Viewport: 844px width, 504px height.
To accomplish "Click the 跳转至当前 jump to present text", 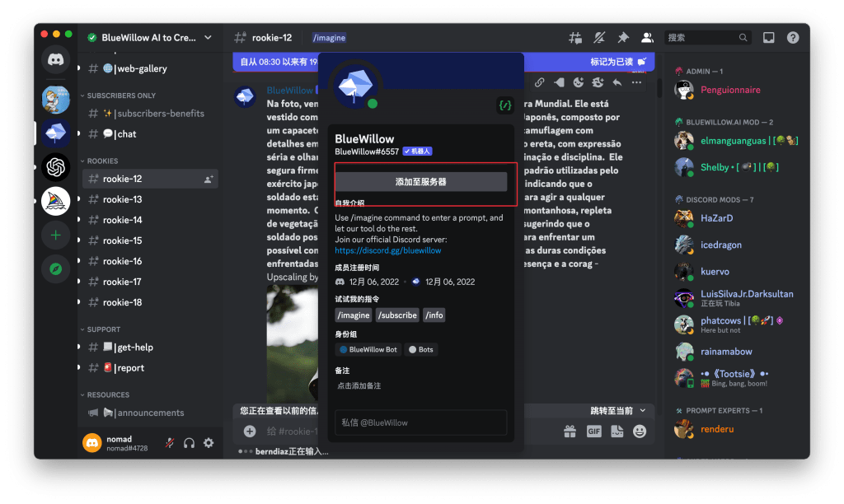I will (611, 410).
